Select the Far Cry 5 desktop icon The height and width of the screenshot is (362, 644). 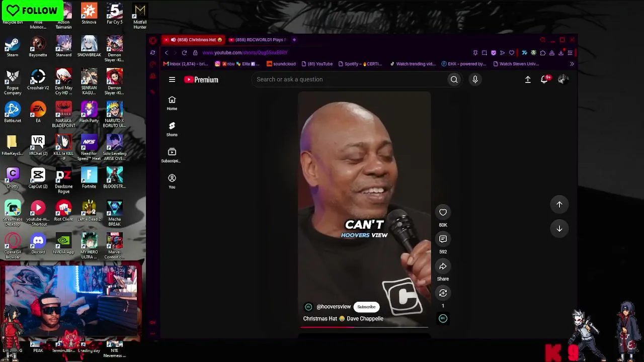pos(115,14)
